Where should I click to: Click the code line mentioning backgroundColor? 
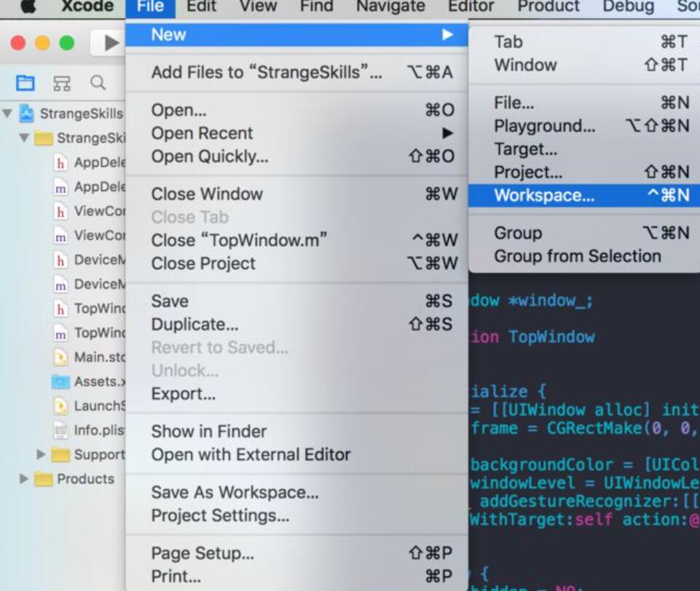tap(585, 465)
